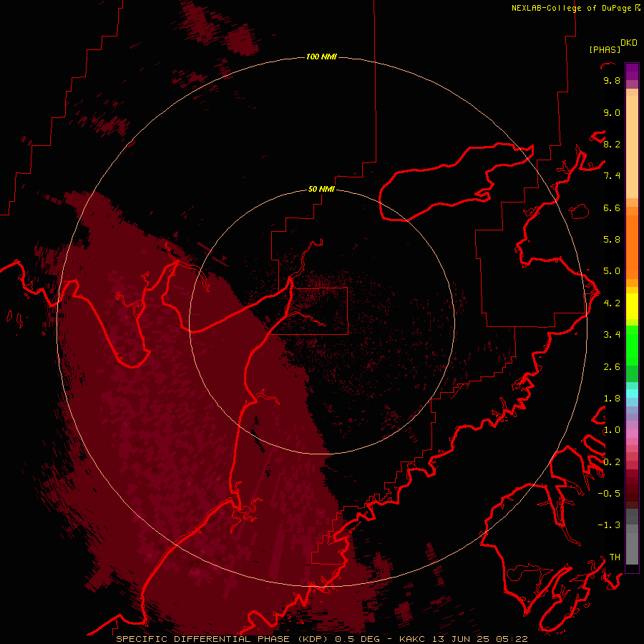Click the 3.4 legend value
This screenshot has height=644, width=644.
[612, 334]
